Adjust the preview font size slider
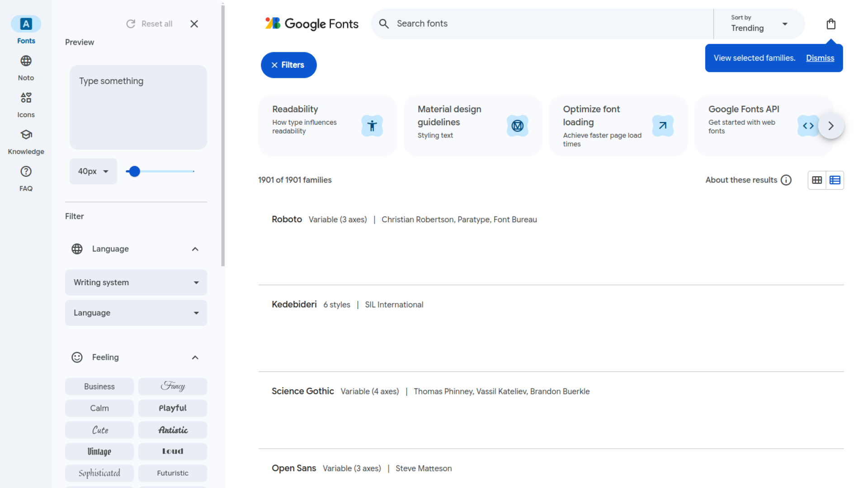This screenshot has width=868, height=488. tap(134, 171)
